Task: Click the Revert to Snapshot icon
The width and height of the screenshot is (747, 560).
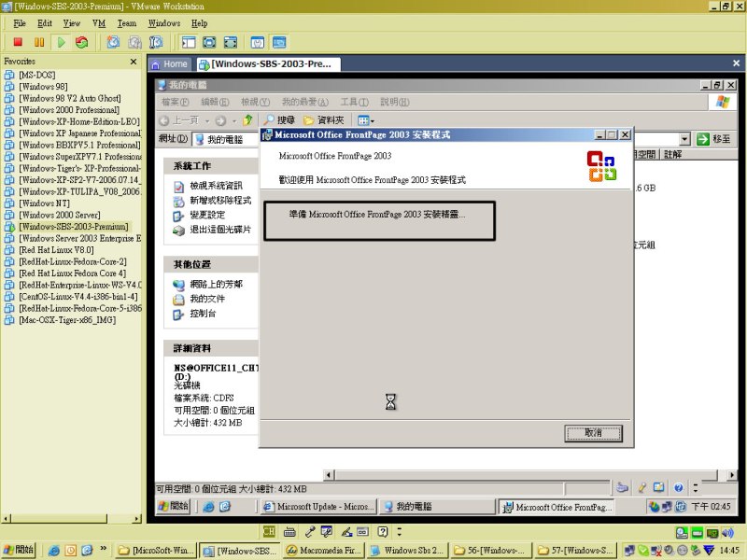Action: (x=134, y=42)
